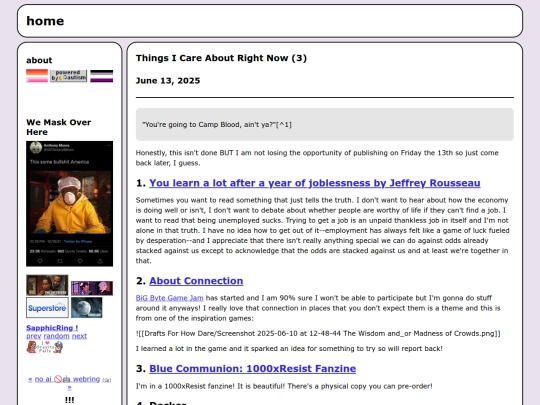Screen dimensions: 540x405
Task: Click the tweet reply icon in image
Action: (x=40, y=261)
